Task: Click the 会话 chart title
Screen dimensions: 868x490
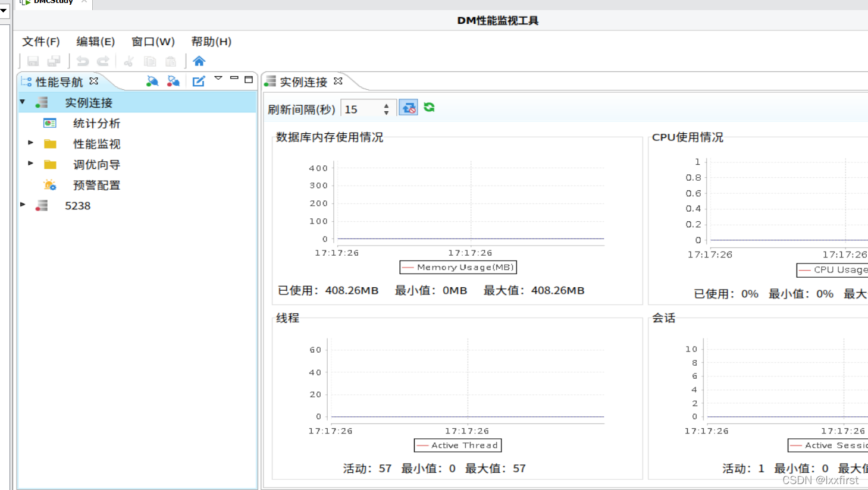Action: point(664,318)
